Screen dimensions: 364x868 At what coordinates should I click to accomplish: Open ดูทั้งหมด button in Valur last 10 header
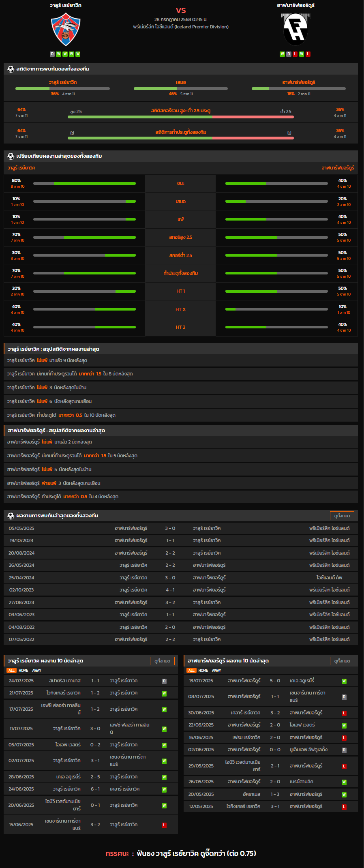click(x=162, y=661)
